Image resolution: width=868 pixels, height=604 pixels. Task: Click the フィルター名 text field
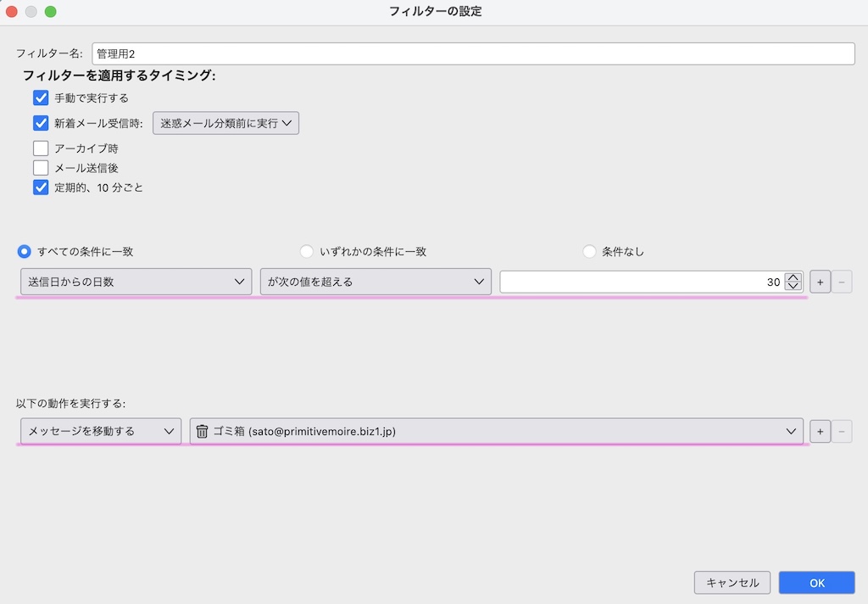pos(473,53)
